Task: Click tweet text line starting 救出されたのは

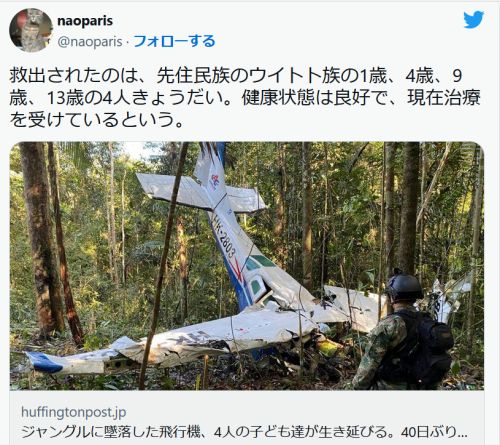Action: 236,76
